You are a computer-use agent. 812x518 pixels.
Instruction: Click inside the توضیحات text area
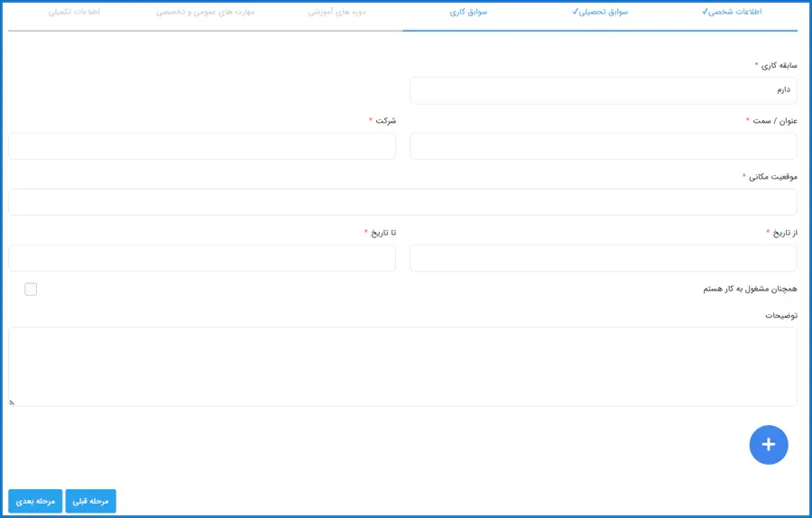point(402,365)
